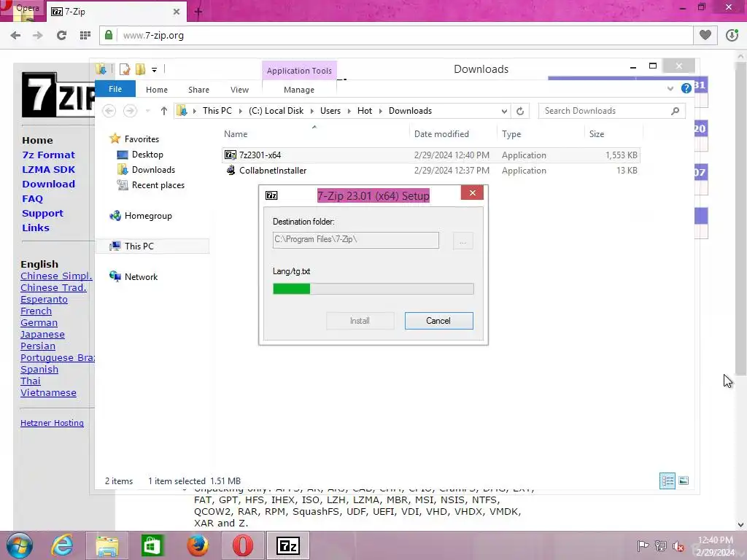The image size is (747, 560).
Task: Switch to large thumbnails view icon
Action: point(684,481)
